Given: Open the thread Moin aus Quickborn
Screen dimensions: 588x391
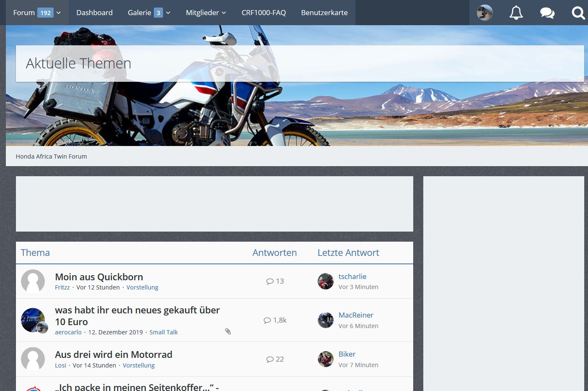Looking at the screenshot, I should 99,277.
